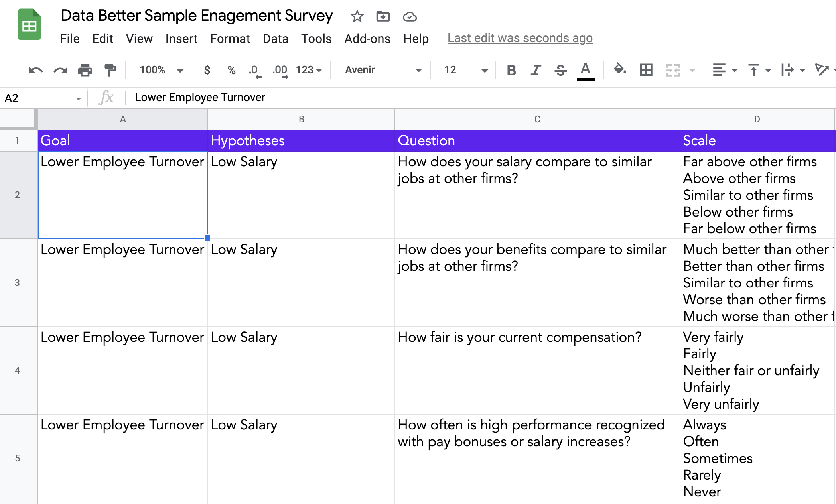The image size is (836, 504).
Task: Open the font family dropdown
Action: [380, 70]
